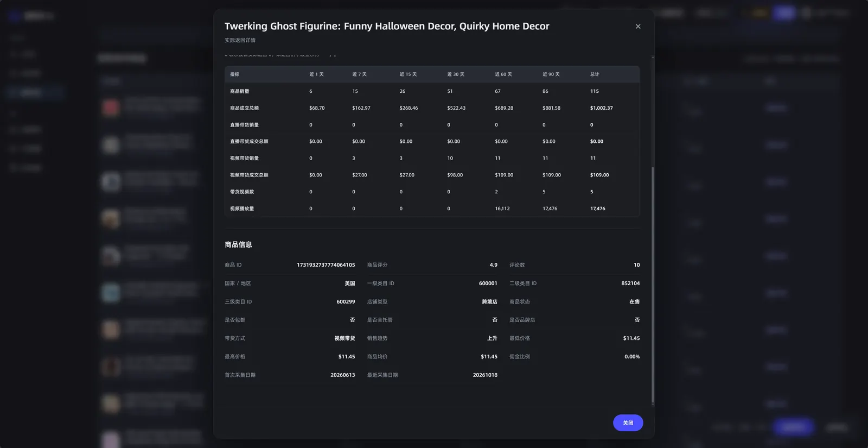Click the dialog's vertical scrollbar thumb
This screenshot has width=868, height=448.
point(653,286)
